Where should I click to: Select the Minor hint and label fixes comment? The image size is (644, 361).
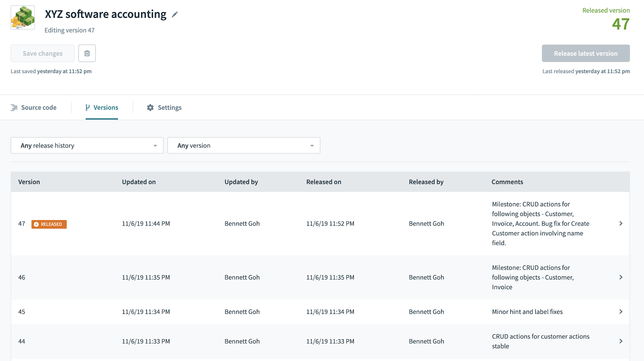pos(527,312)
